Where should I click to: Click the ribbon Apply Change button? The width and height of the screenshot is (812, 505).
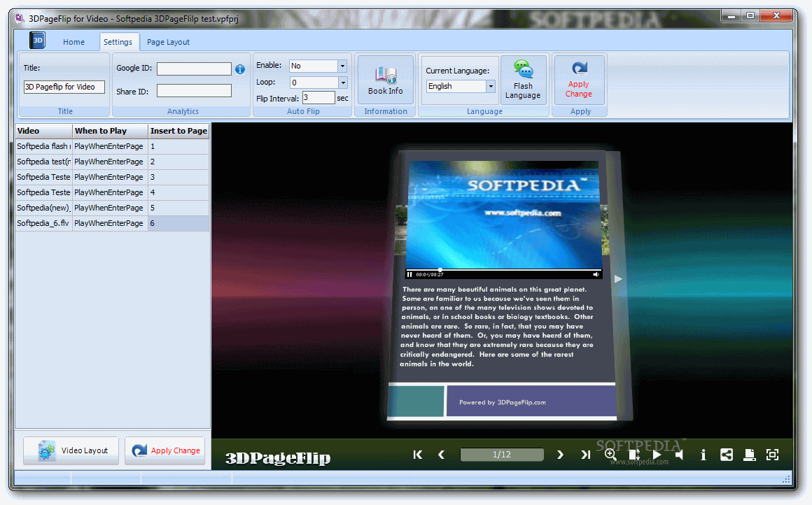(578, 80)
